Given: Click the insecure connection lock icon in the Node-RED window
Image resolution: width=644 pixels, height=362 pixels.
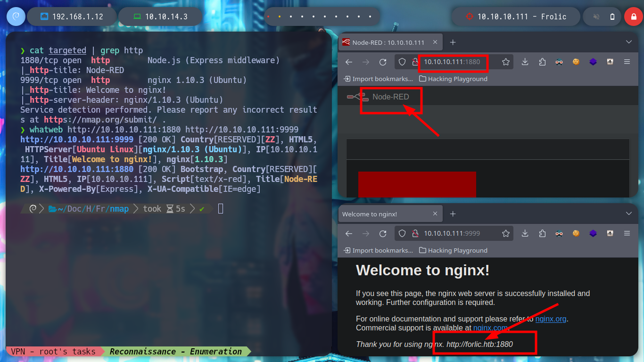Looking at the screenshot, I should pyautogui.click(x=415, y=62).
